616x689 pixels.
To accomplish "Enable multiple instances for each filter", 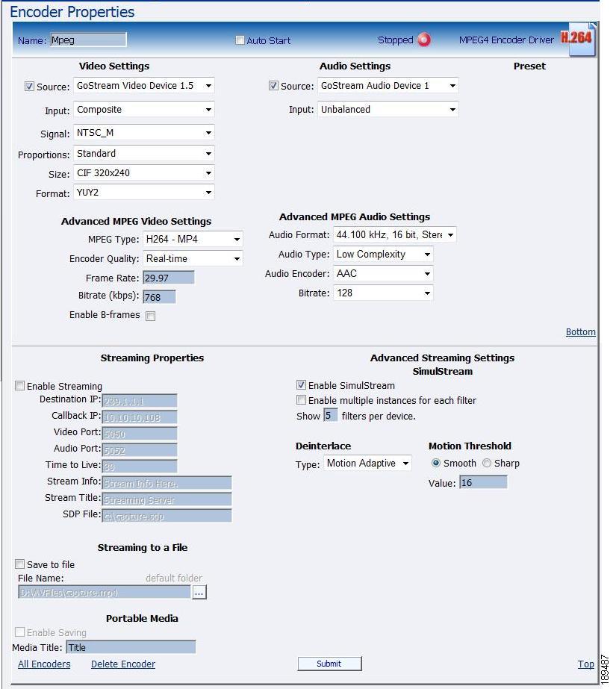I will tap(301, 400).
